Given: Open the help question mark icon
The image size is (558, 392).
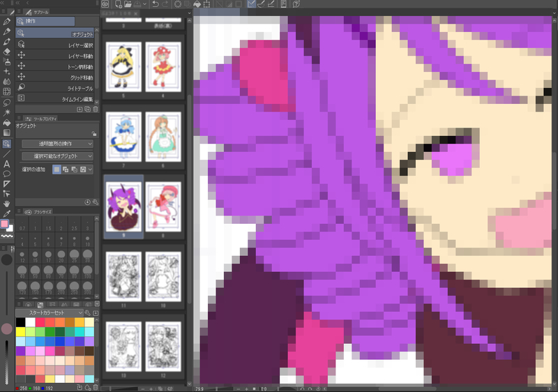Looking at the screenshot, I should pyautogui.click(x=296, y=4).
